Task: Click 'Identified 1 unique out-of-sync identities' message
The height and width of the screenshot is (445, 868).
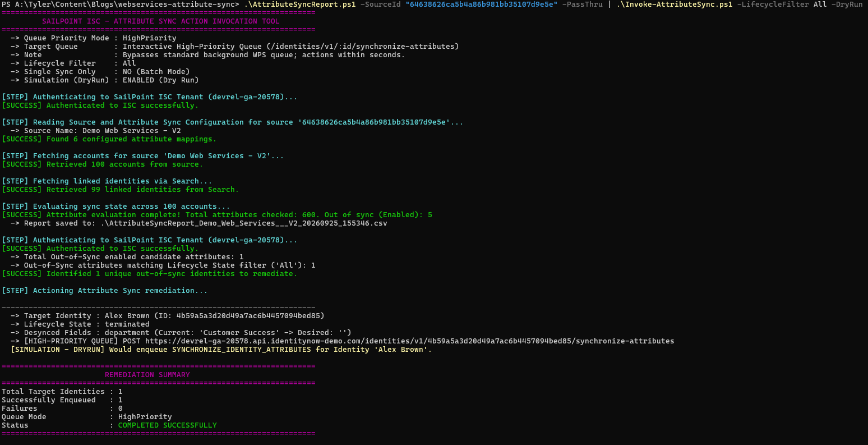Action: tap(150, 274)
